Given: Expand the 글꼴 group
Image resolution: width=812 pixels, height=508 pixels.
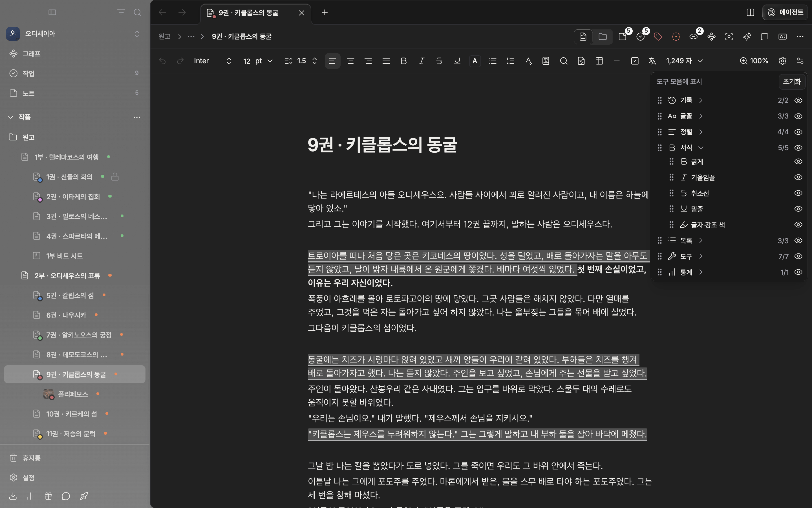Looking at the screenshot, I should tap(701, 116).
